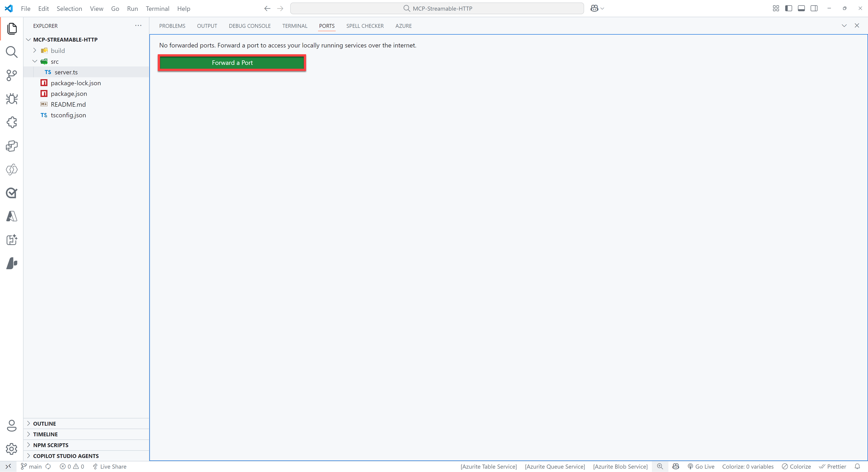Open the Run and Debug view

[x=12, y=99]
